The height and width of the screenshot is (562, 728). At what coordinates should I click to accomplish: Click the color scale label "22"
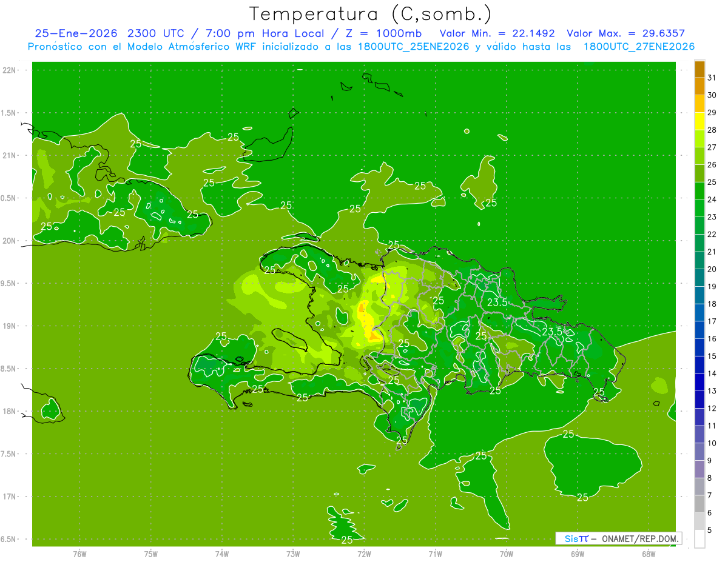[712, 235]
